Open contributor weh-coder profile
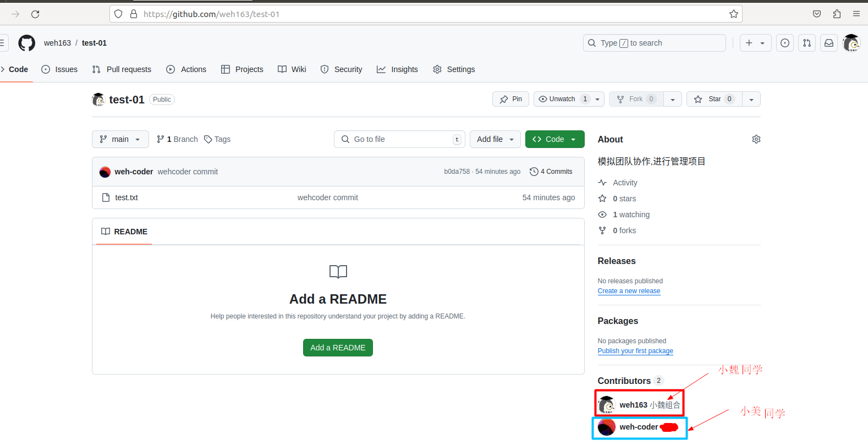The height and width of the screenshot is (445, 868). click(x=638, y=427)
